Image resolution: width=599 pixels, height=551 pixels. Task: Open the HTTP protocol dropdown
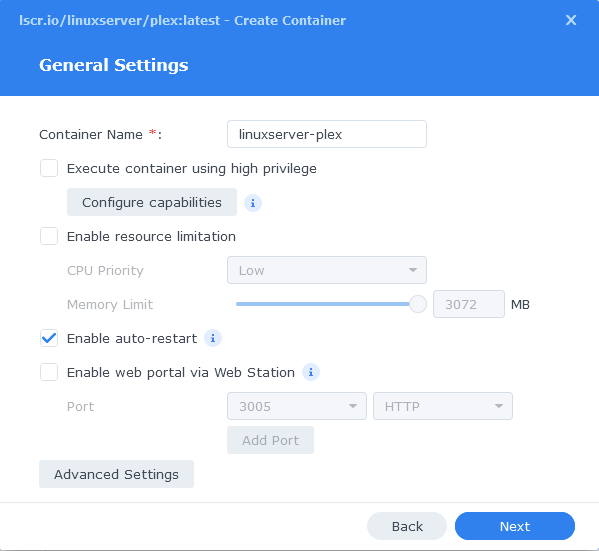(x=443, y=406)
